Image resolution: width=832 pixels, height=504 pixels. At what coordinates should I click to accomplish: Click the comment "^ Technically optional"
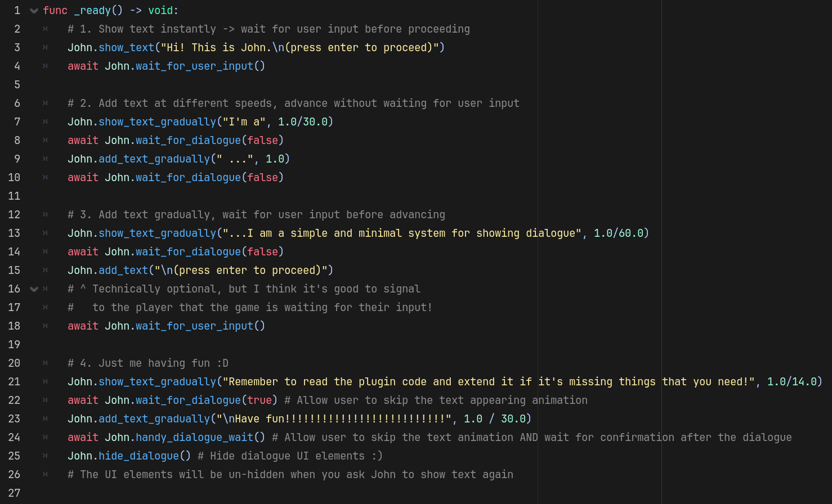click(148, 289)
